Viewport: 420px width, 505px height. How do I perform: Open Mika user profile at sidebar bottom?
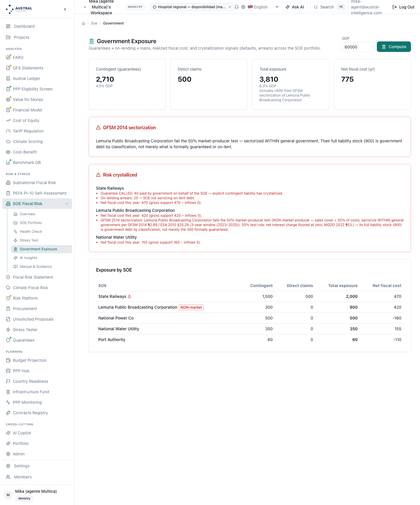tap(37, 495)
